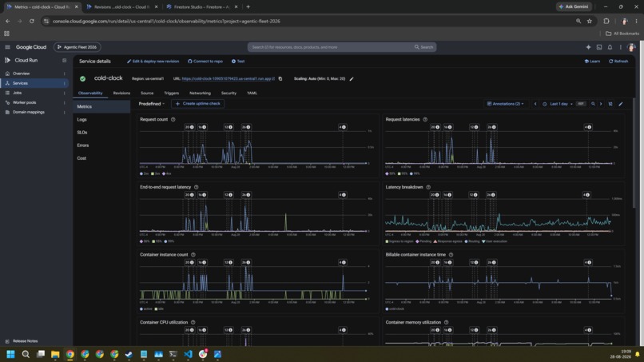Collapse Cloud Run side panel icon

[64, 61]
